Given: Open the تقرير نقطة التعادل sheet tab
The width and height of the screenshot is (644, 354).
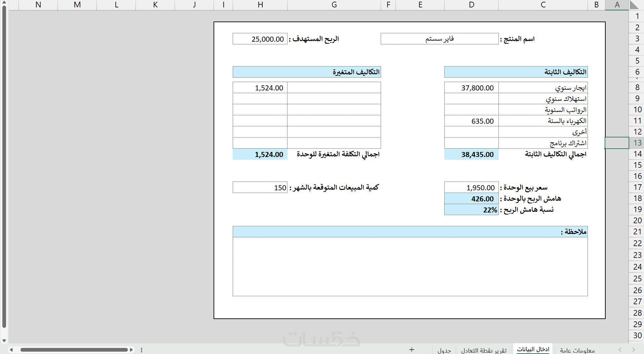Looking at the screenshot, I should (484, 350).
